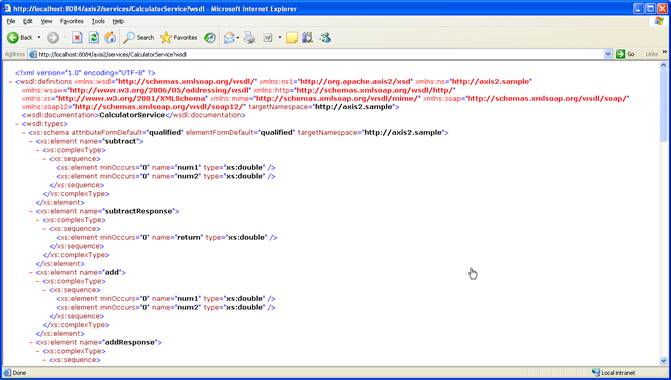Click the CalculatorService documentation text
This screenshot has height=380, width=671.
[x=132, y=115]
